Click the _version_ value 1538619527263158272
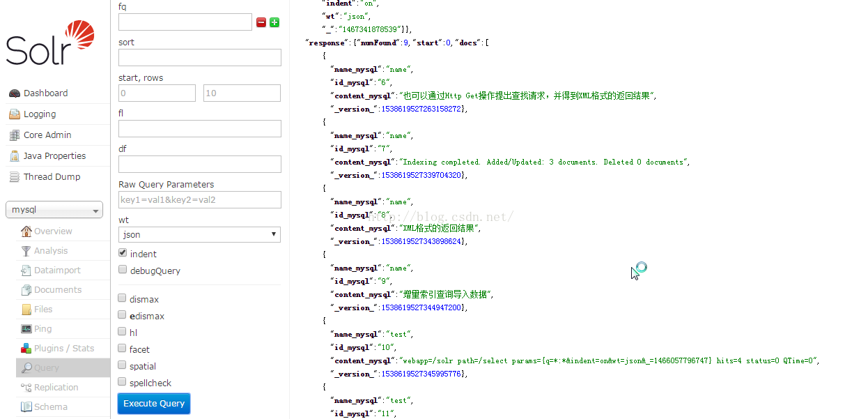The image size is (868, 419). (x=421, y=109)
